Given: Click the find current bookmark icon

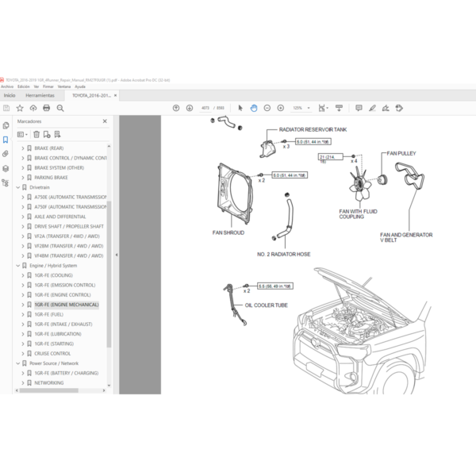Looking at the screenshot, I should [x=57, y=135].
